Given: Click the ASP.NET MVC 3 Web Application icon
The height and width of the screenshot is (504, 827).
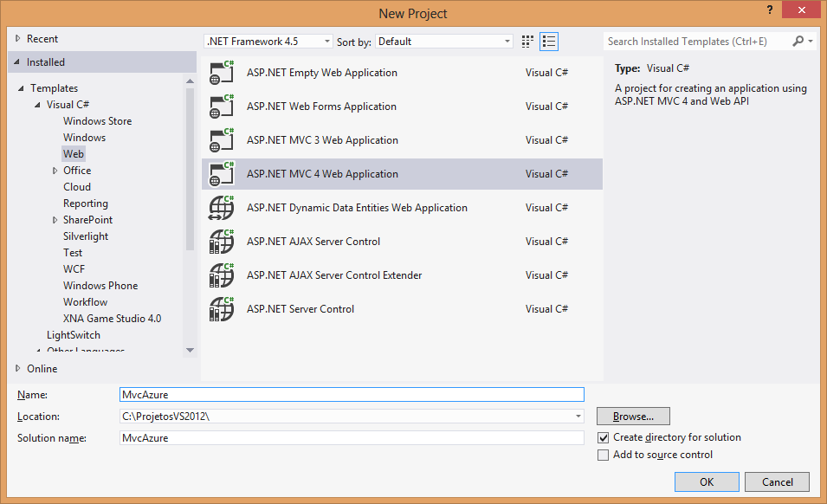Looking at the screenshot, I should click(222, 140).
